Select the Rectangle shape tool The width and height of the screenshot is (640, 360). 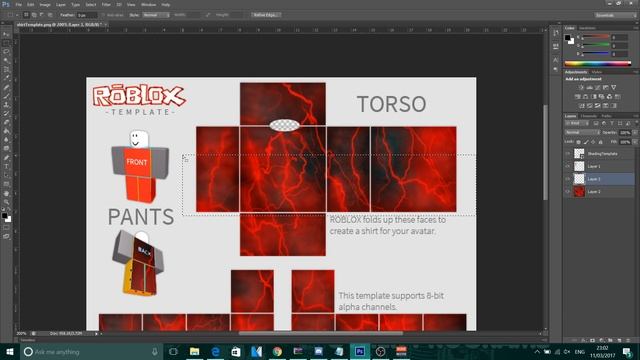(x=6, y=184)
